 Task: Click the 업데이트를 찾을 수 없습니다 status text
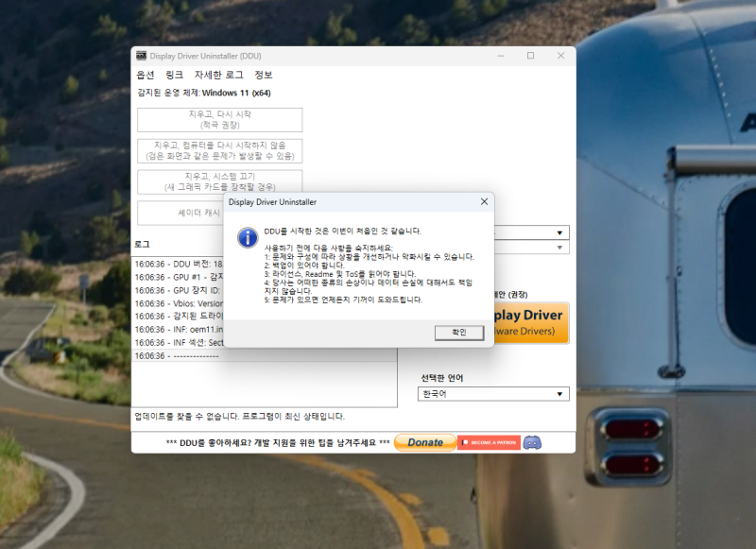(240, 416)
